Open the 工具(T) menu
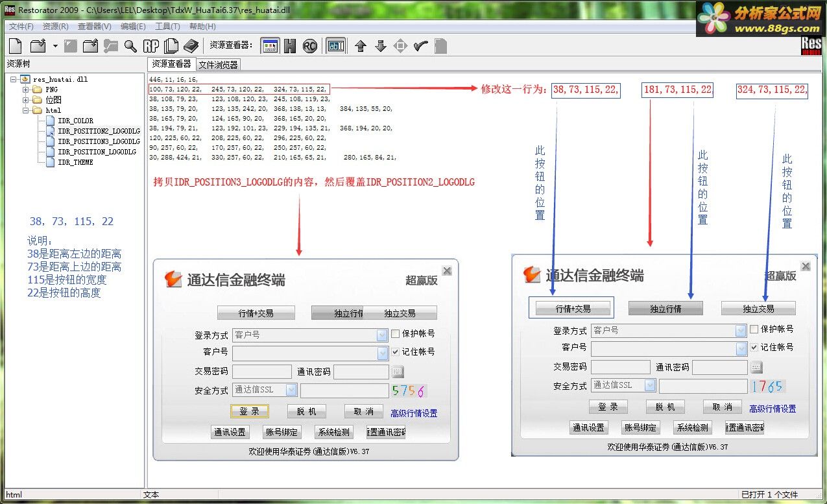Screen dimensions: 827x504 [167, 27]
